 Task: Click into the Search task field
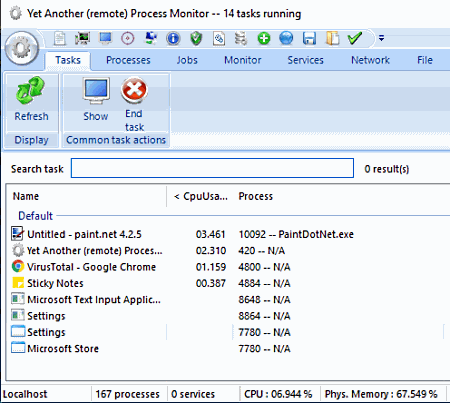212,168
